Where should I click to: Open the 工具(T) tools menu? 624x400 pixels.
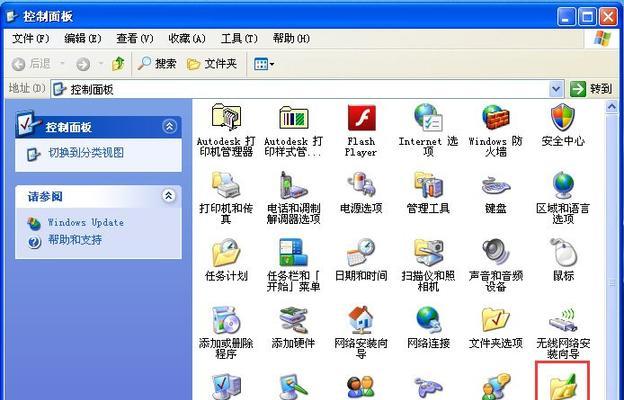[239, 39]
